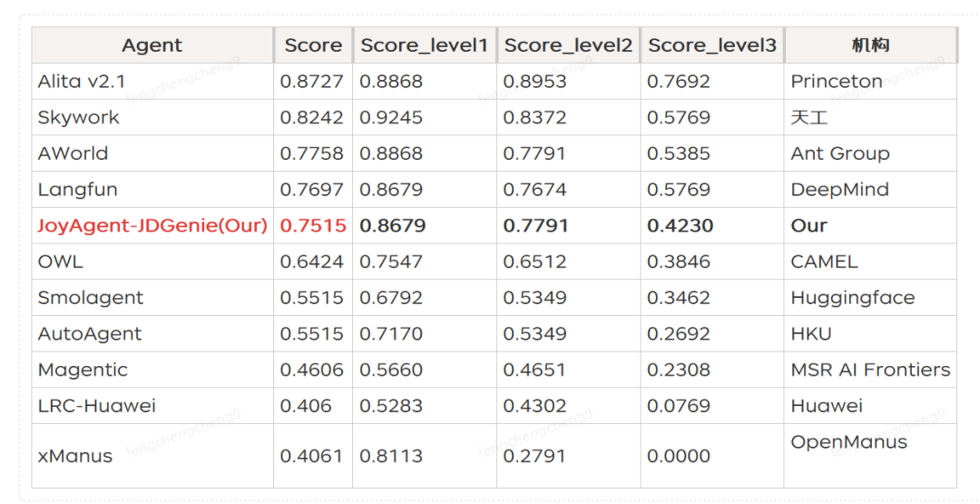Click level2 score 0.7674
The width and height of the screenshot is (980, 504).
[x=535, y=190]
